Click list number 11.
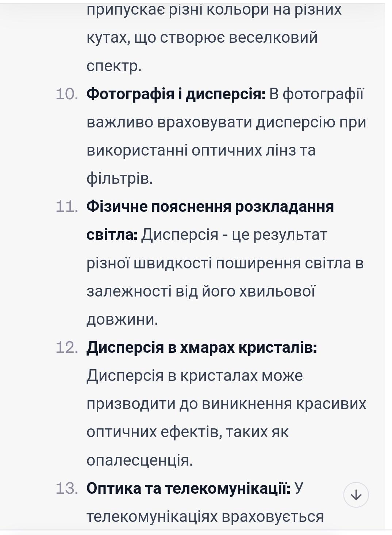The width and height of the screenshot is (392, 535). pos(67,207)
